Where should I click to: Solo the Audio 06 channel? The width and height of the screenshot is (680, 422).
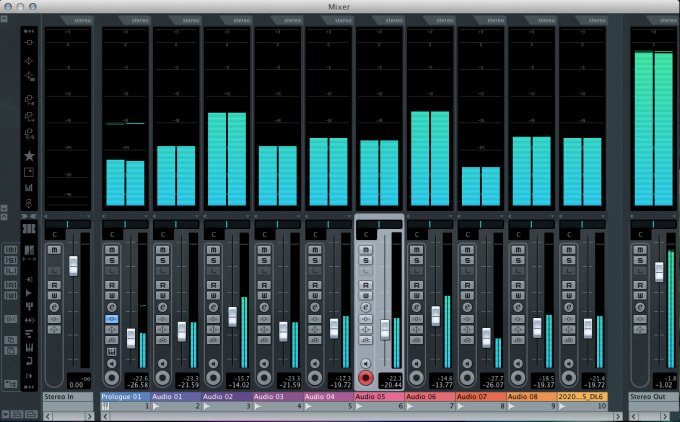(x=416, y=260)
